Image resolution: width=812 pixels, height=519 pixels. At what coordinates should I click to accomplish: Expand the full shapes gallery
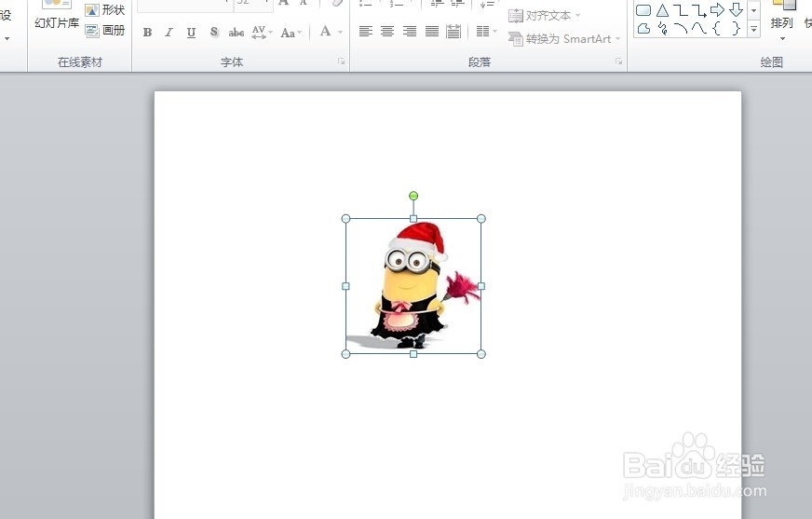click(x=754, y=30)
